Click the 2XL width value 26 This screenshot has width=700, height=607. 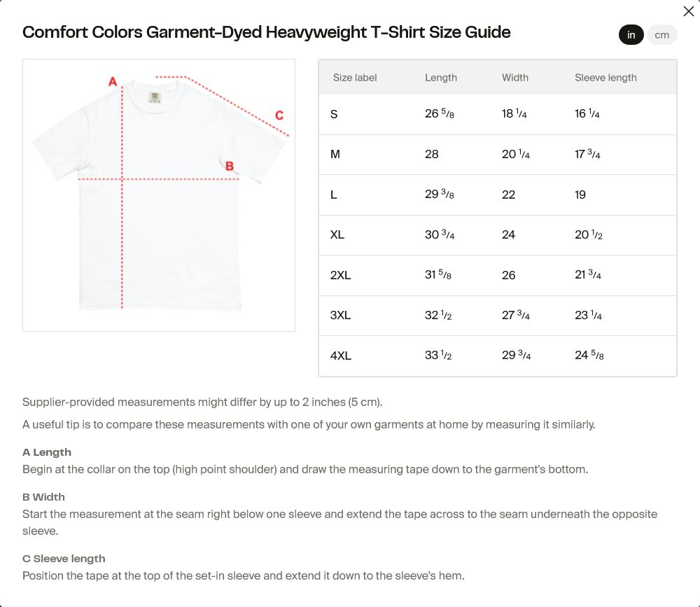pyautogui.click(x=509, y=275)
